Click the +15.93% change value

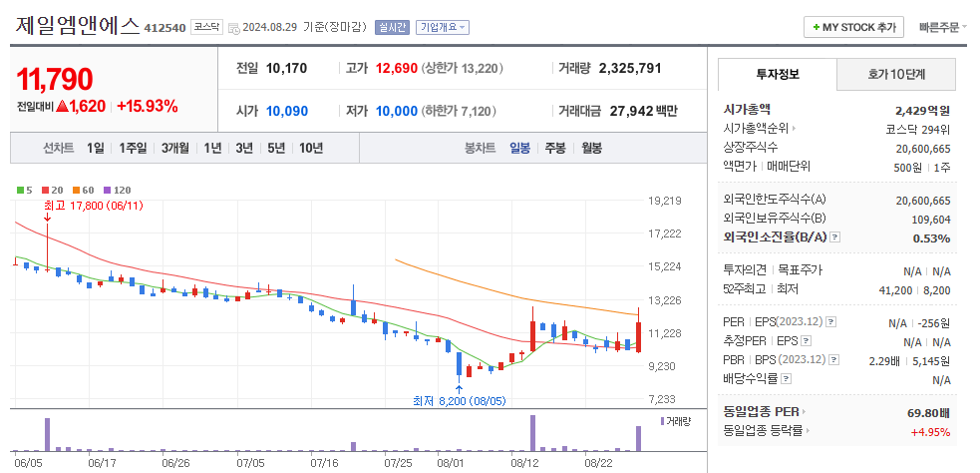click(148, 107)
